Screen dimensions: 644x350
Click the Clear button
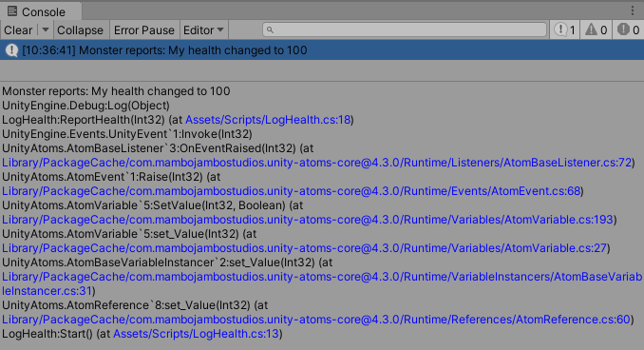click(18, 30)
